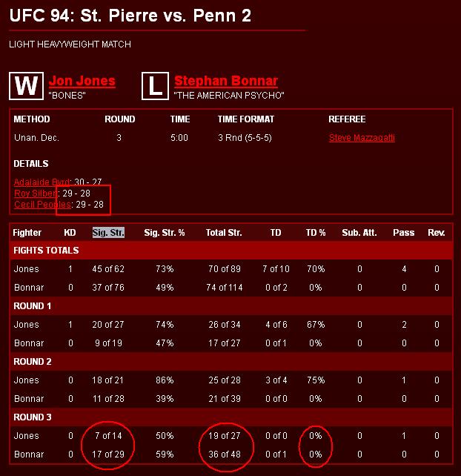
Task: Open Stephan Bonnar fighter profile link
Action: [x=226, y=81]
